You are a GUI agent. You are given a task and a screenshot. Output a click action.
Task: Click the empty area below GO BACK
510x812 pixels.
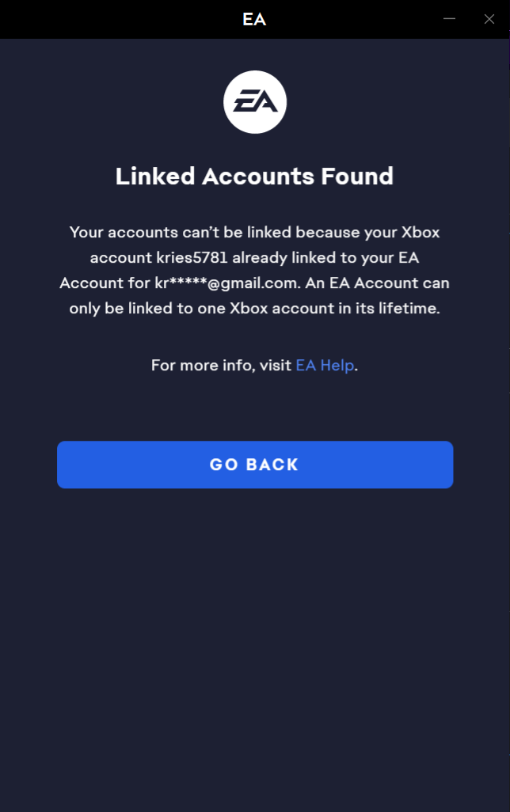tap(254, 633)
